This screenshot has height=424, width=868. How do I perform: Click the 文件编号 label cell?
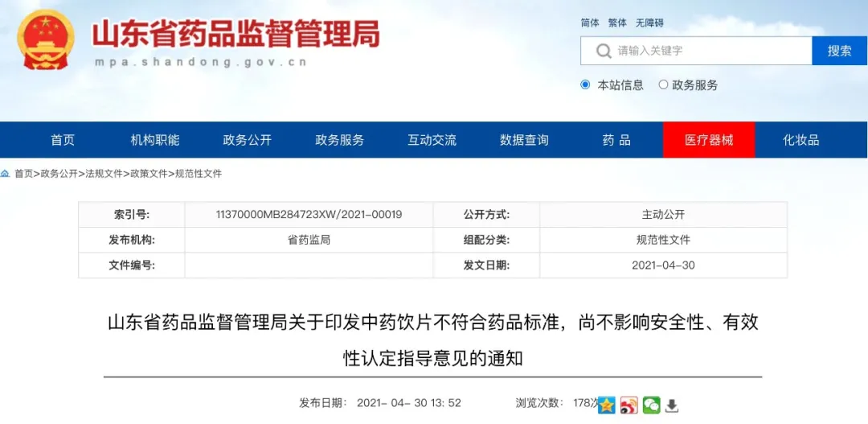(132, 266)
